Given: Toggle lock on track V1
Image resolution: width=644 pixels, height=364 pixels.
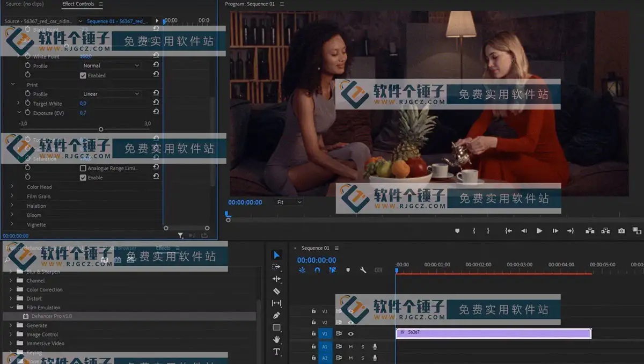Looking at the screenshot, I should click(314, 333).
